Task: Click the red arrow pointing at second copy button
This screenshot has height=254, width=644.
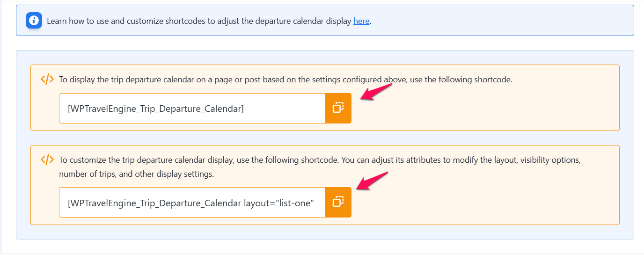Action: pos(373,181)
